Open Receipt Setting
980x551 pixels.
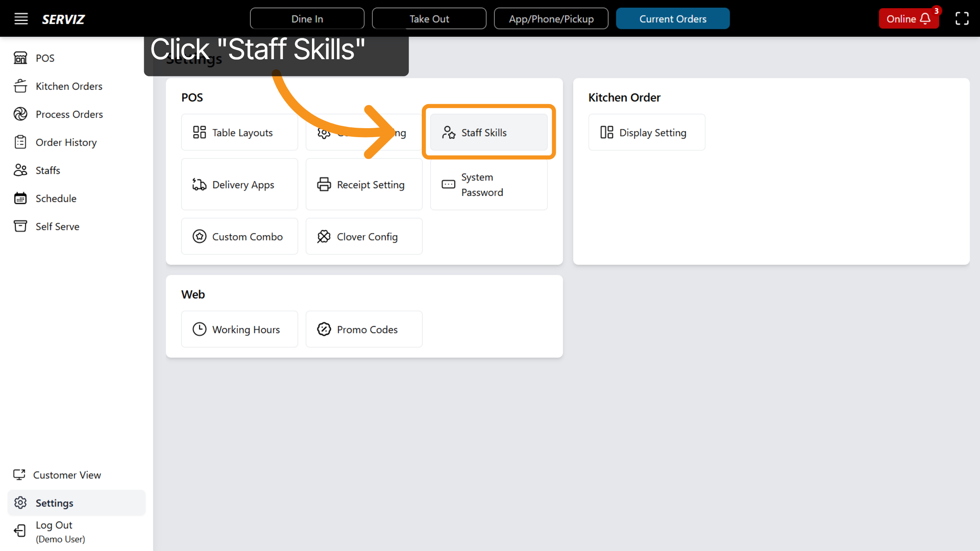(x=363, y=184)
